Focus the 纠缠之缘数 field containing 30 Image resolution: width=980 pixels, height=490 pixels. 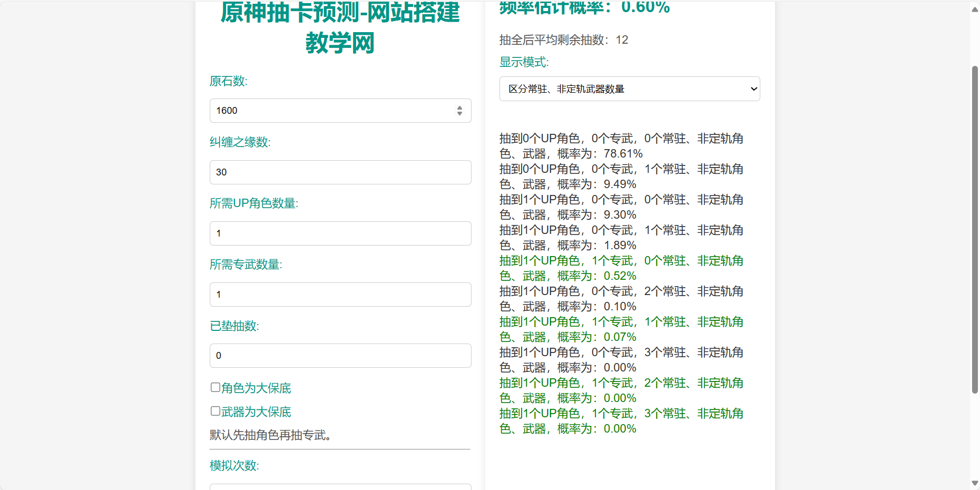click(x=340, y=172)
